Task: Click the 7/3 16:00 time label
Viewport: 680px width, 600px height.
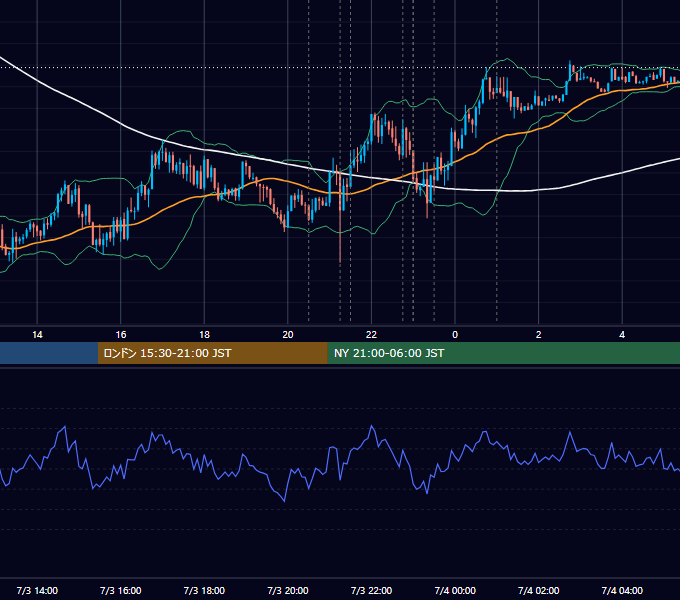Action: 121,590
